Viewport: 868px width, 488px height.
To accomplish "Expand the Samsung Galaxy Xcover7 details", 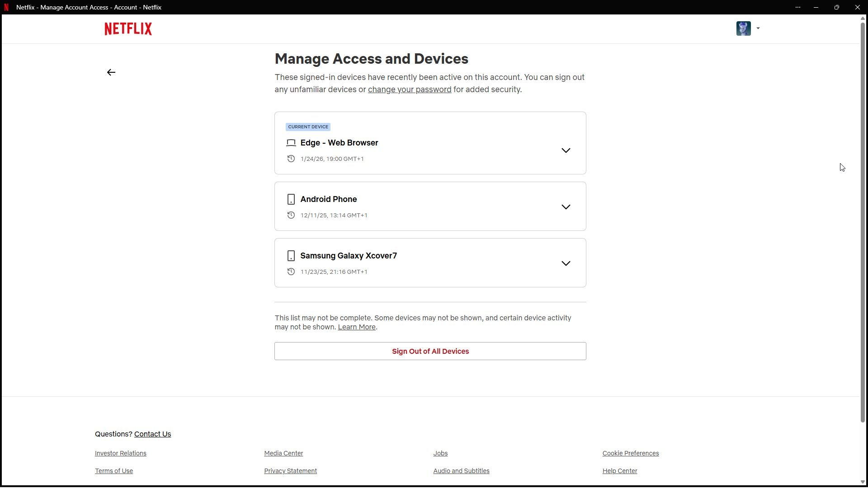I will [566, 263].
